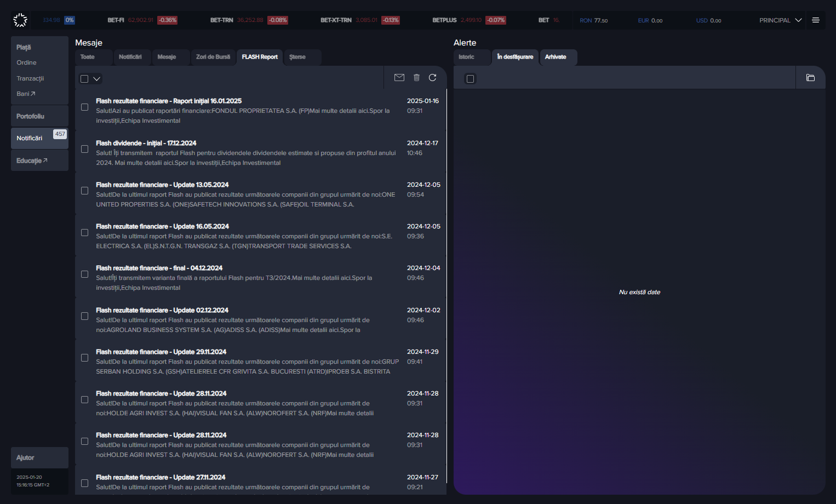Toggle the select-all alerts checkbox

click(470, 79)
